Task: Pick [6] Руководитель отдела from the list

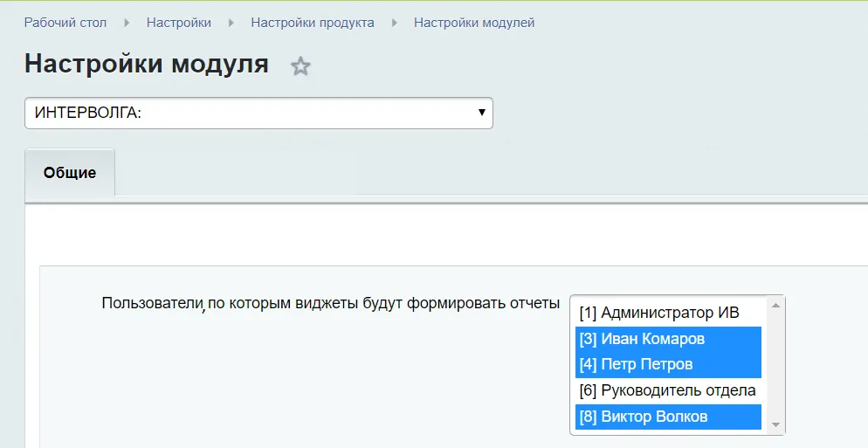Action: tap(668, 390)
